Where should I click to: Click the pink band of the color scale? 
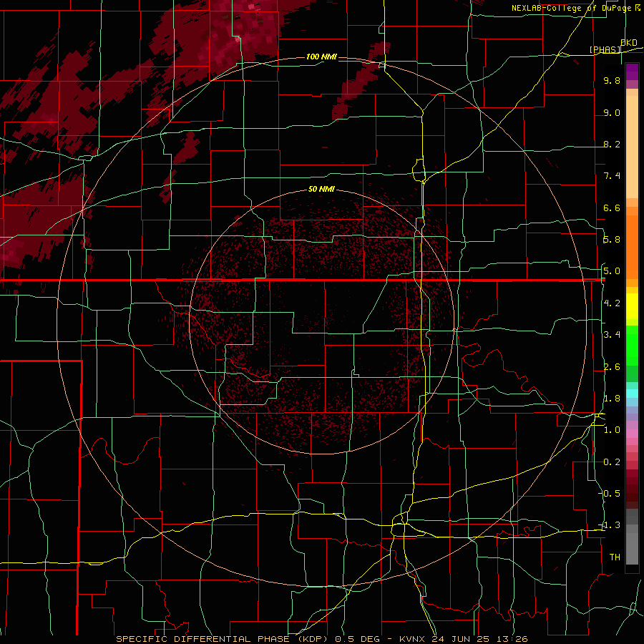coord(632,434)
